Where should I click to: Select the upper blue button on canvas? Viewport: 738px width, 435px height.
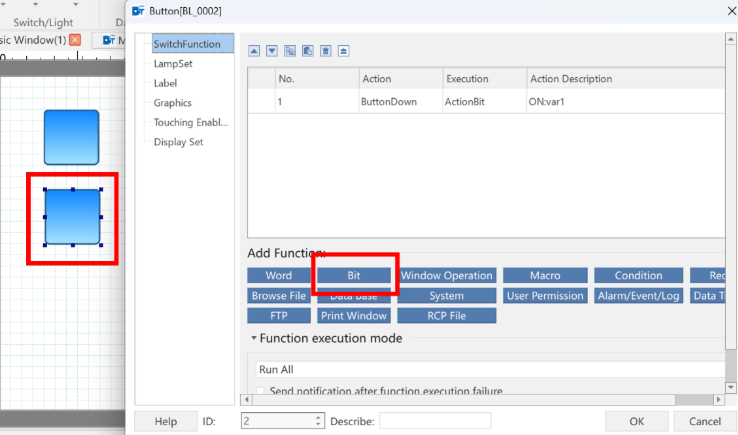click(72, 137)
